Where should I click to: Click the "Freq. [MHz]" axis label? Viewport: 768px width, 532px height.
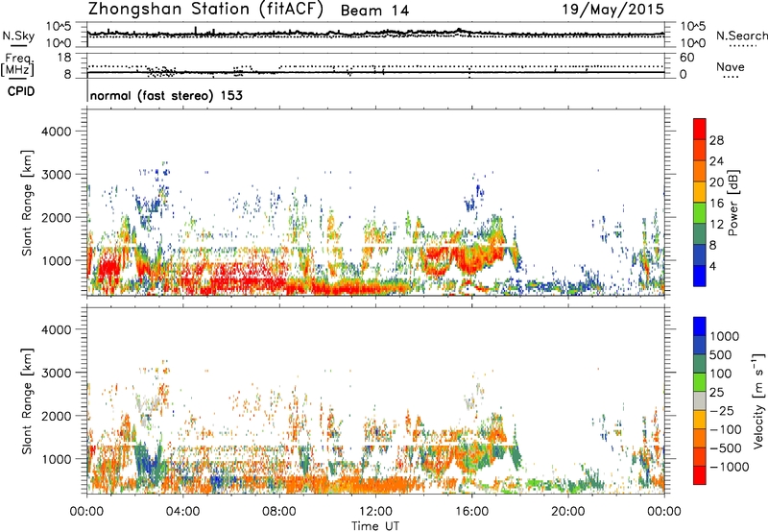[18, 64]
